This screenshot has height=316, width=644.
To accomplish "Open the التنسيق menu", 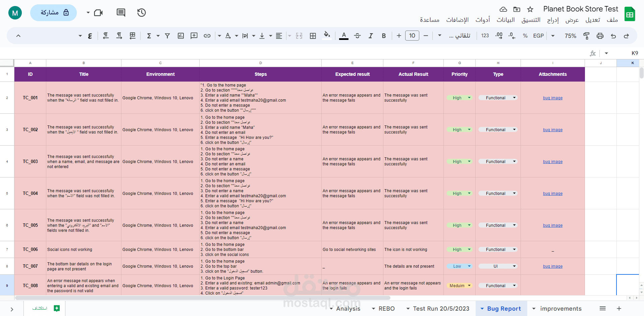I will (531, 20).
